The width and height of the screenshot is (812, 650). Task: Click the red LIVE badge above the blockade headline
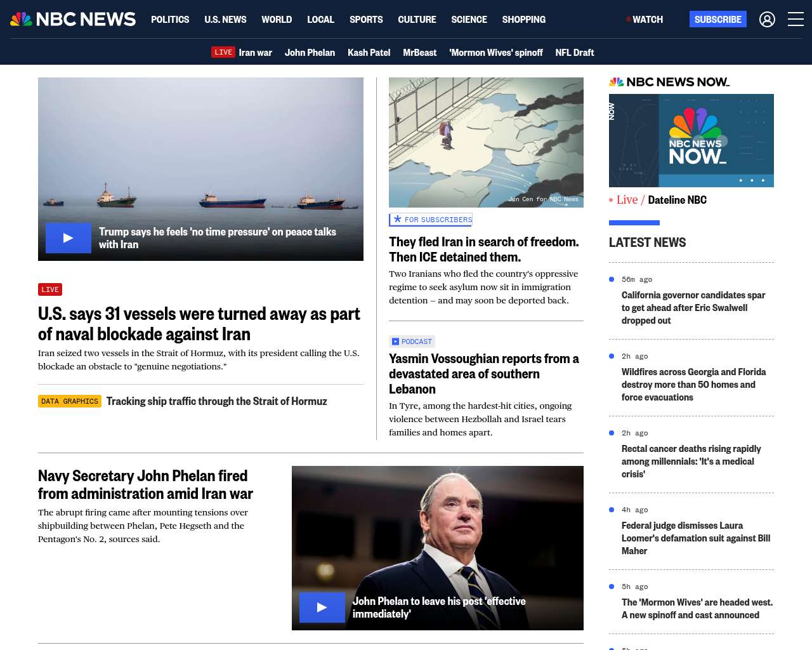click(50, 289)
